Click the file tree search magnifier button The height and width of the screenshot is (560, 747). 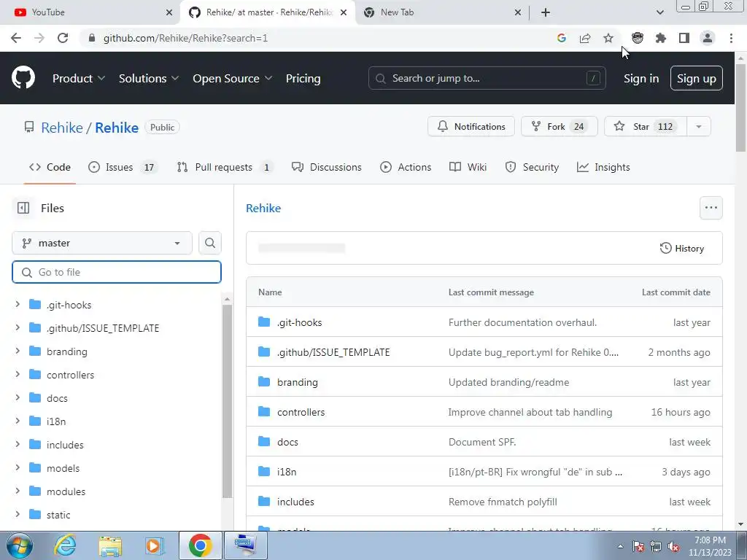click(x=209, y=243)
